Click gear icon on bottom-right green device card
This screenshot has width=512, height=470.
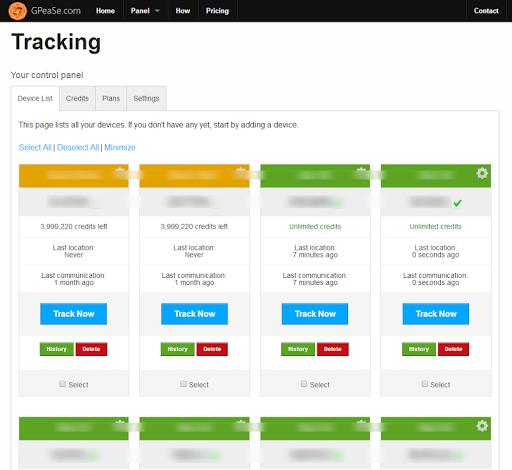pyautogui.click(x=482, y=426)
